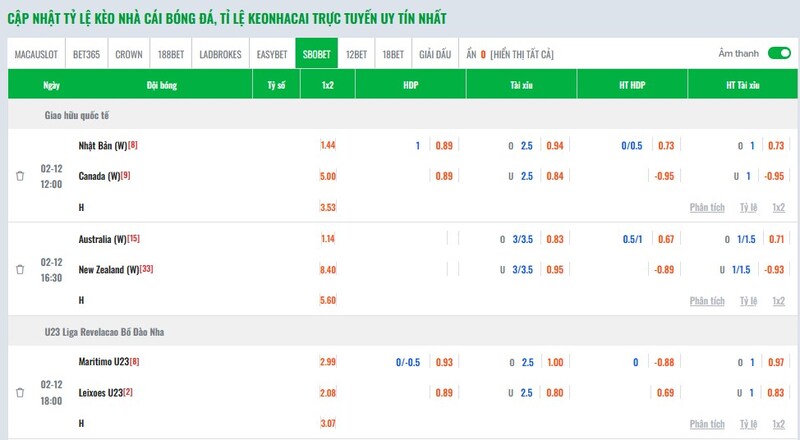Screen dimensions: 800x440
Task: Open the GIẢI ĐẤU league filter
Action: pos(435,54)
